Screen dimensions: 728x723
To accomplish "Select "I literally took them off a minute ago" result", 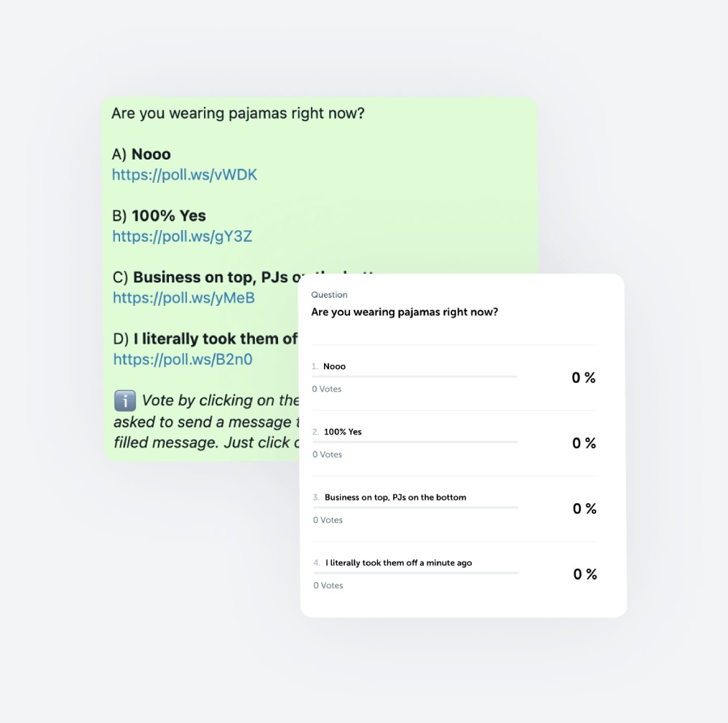I will pyautogui.click(x=399, y=563).
